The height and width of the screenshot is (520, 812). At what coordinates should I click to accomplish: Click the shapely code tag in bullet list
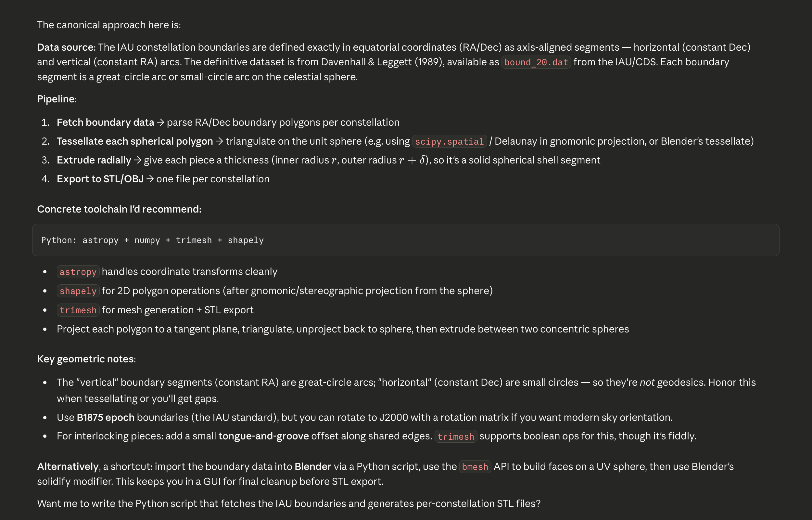[78, 291]
